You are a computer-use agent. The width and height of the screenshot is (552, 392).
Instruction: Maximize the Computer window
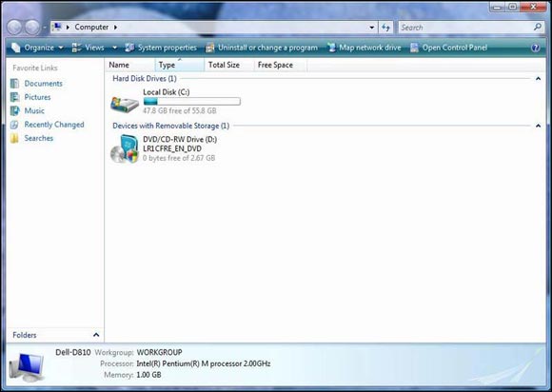pos(513,7)
